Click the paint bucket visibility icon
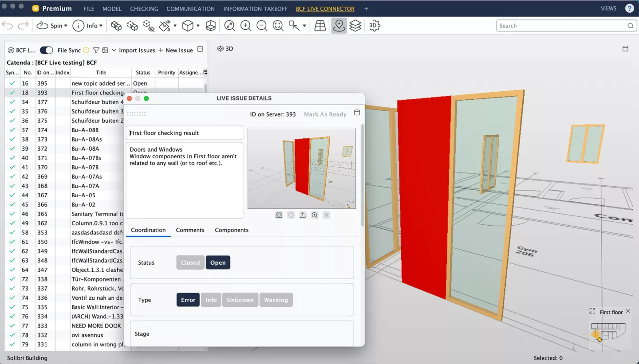Screen dimensions: 639x364 165,26
